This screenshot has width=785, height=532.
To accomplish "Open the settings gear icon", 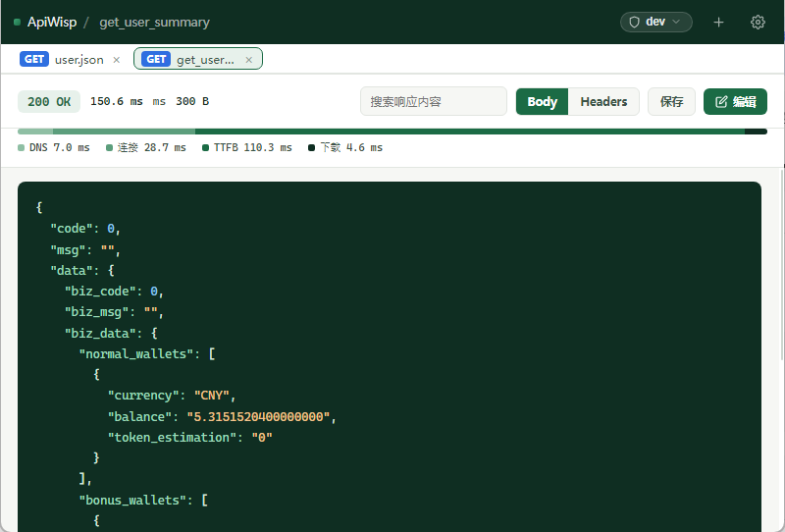I will [x=758, y=22].
